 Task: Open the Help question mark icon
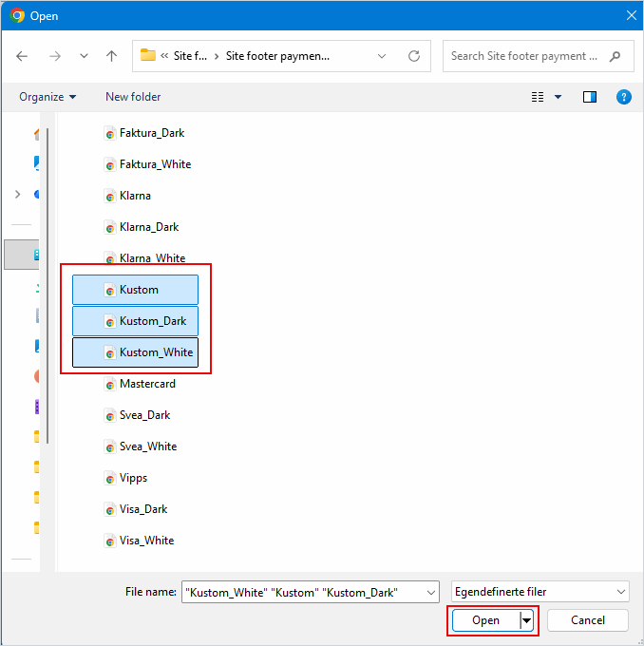pos(624,97)
